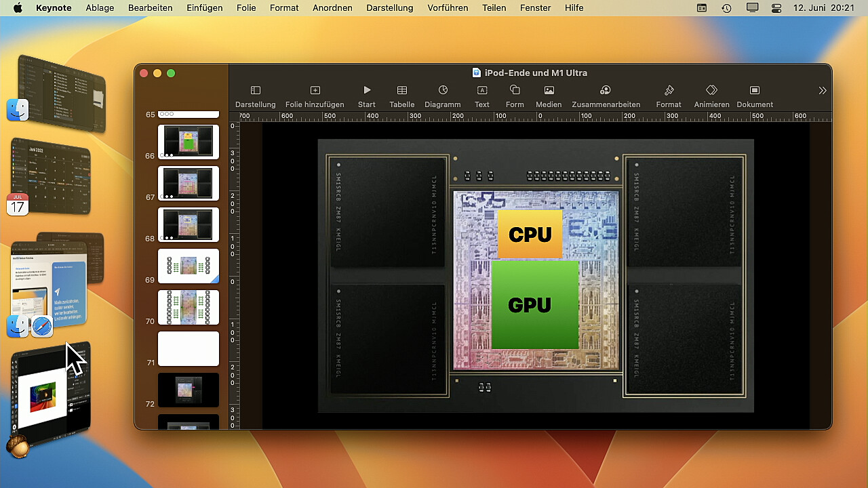
Task: Select slide 70 thumbnail
Action: click(189, 307)
